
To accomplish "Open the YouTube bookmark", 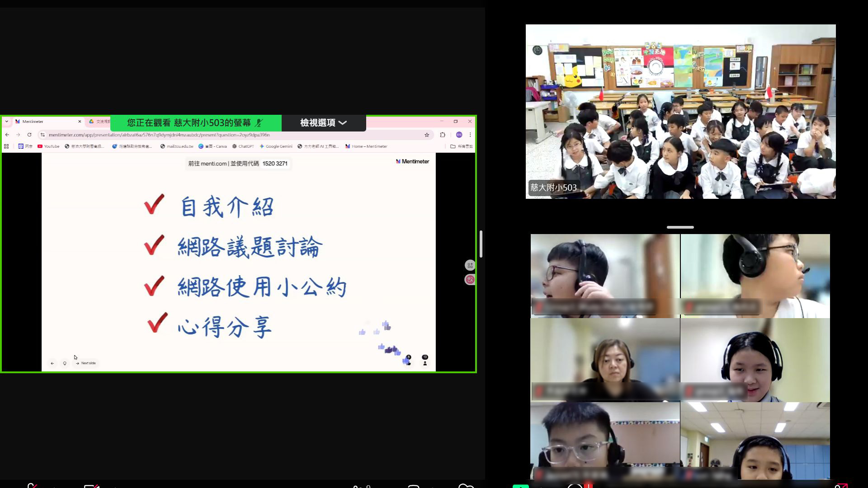I will pos(51,146).
